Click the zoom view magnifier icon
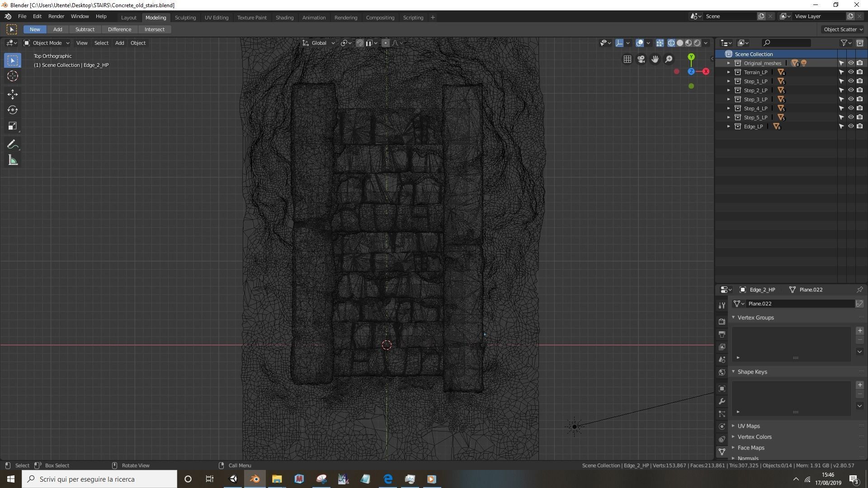868x488 pixels. tap(669, 59)
